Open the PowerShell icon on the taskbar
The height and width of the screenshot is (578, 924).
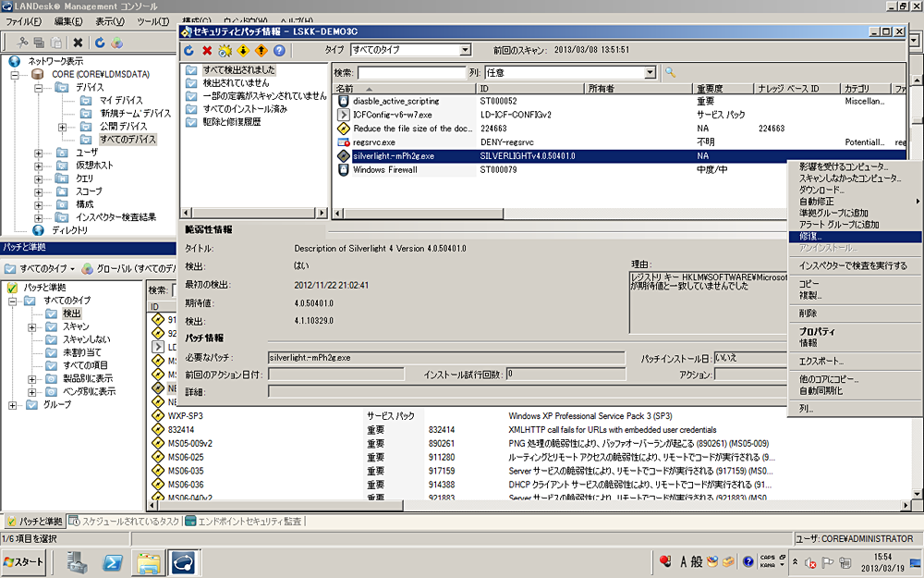click(112, 562)
